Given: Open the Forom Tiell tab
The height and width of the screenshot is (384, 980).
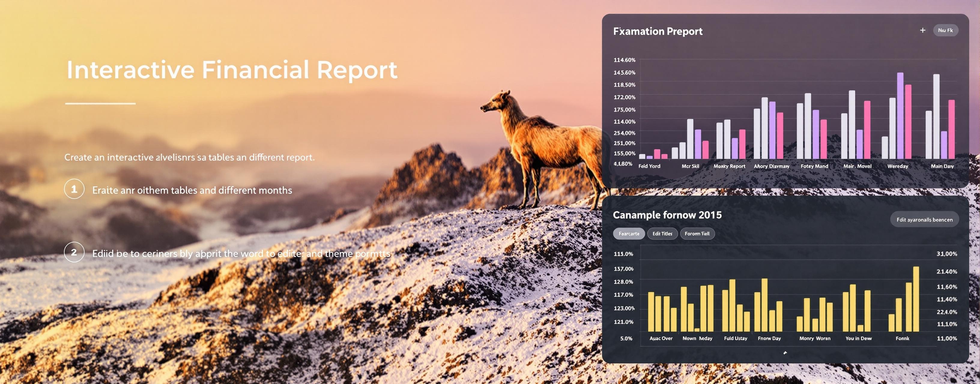Looking at the screenshot, I should click(697, 233).
